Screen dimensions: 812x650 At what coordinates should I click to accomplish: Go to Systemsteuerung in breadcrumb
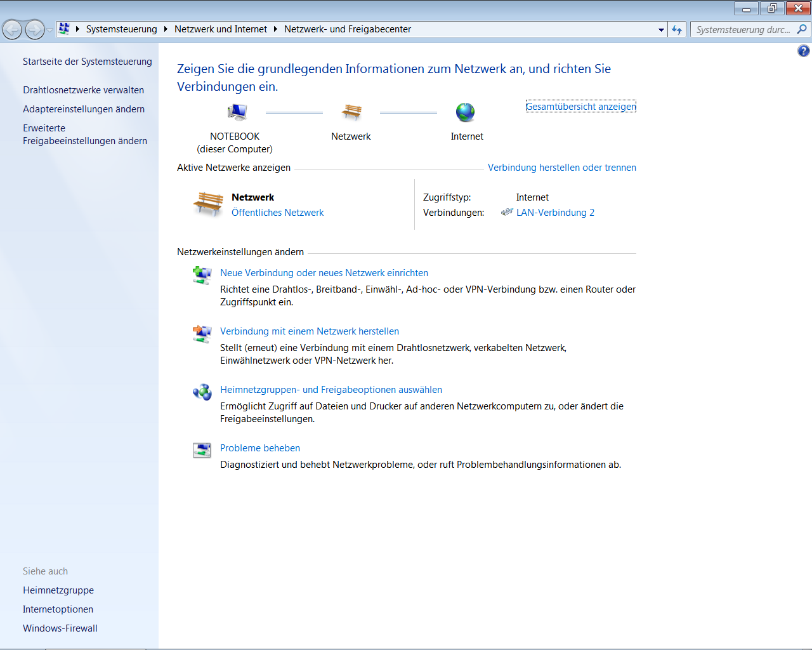121,29
